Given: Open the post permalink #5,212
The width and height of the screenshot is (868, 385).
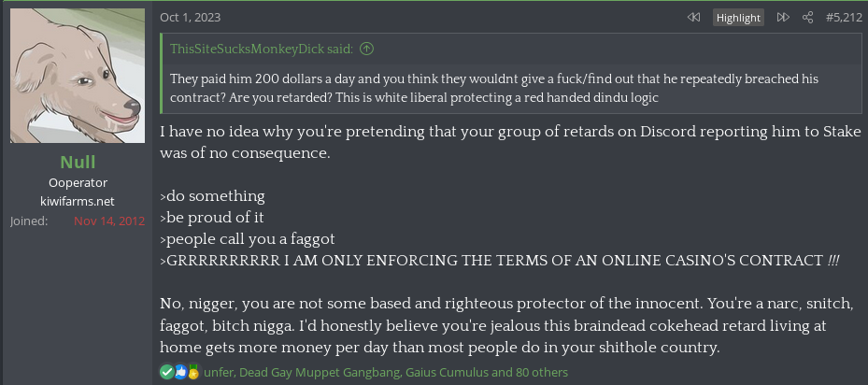Looking at the screenshot, I should [x=844, y=18].
